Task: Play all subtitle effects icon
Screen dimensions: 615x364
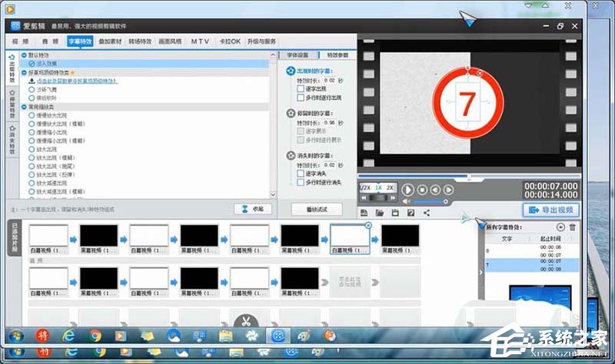Action: click(560, 227)
